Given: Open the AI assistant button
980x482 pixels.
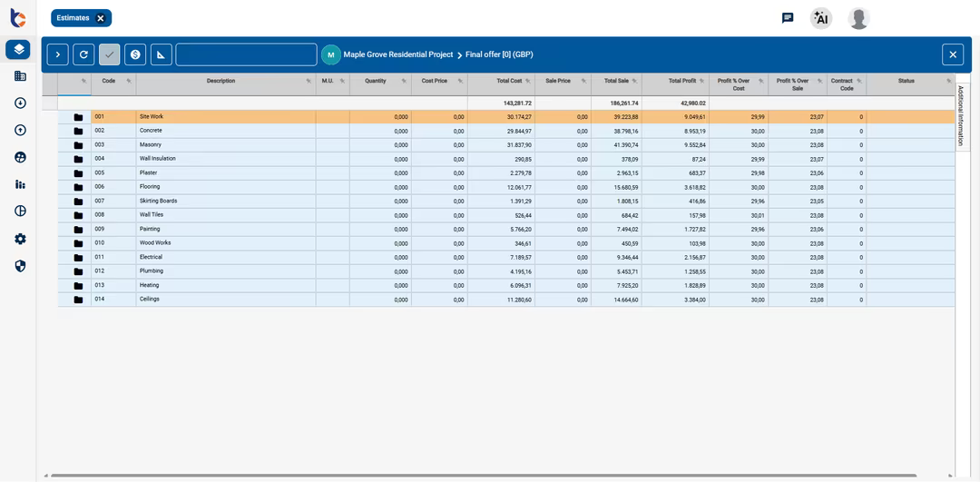Looking at the screenshot, I should (x=821, y=19).
